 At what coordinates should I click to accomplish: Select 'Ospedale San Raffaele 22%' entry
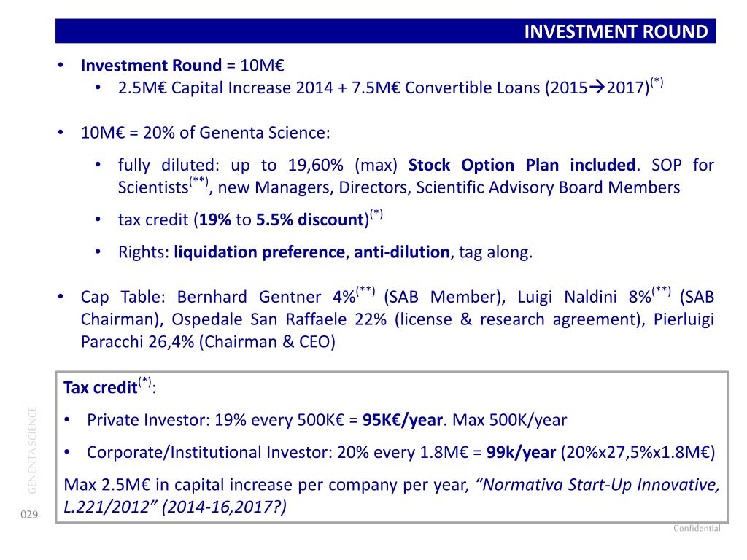[x=279, y=319]
